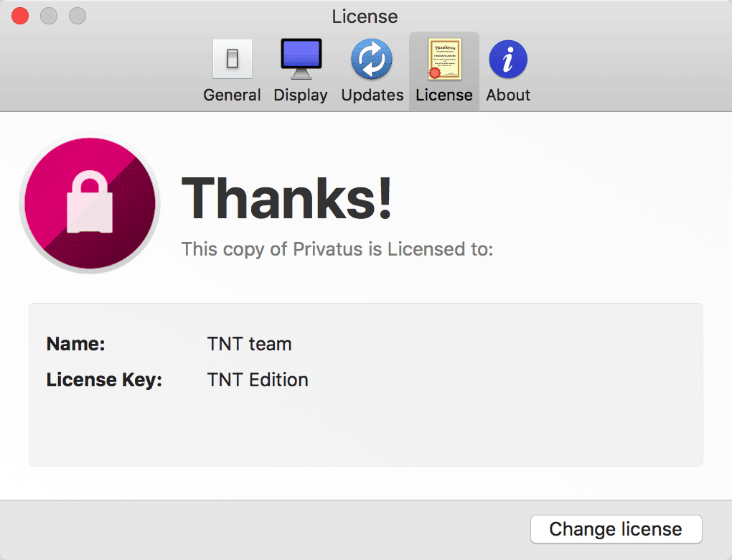This screenshot has width=732, height=560.
Task: Click the License Key: label
Action: (103, 380)
